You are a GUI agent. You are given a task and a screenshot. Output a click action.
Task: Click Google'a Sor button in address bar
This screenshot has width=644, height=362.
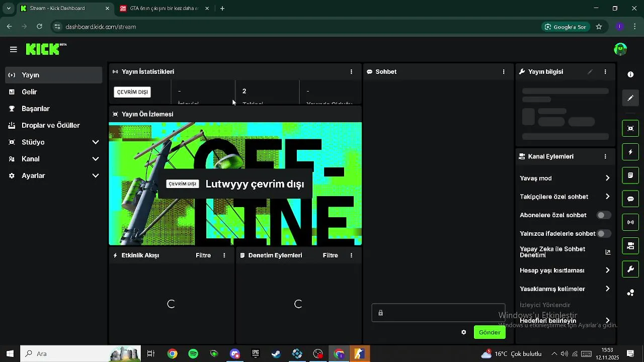(x=566, y=27)
